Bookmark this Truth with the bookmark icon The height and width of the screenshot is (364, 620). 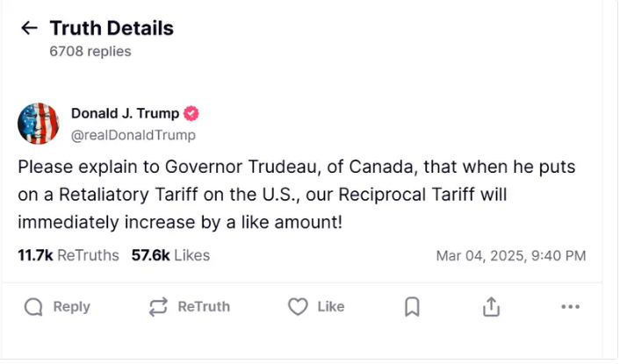(412, 307)
